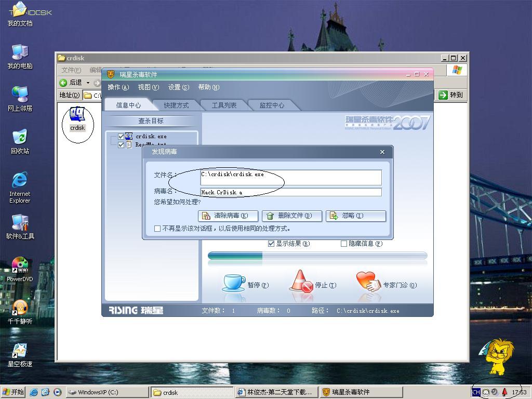The width and height of the screenshot is (532, 399).
Task: Switch to 林俊杰-第二天堂下载 taskbar item
Action: (277, 392)
